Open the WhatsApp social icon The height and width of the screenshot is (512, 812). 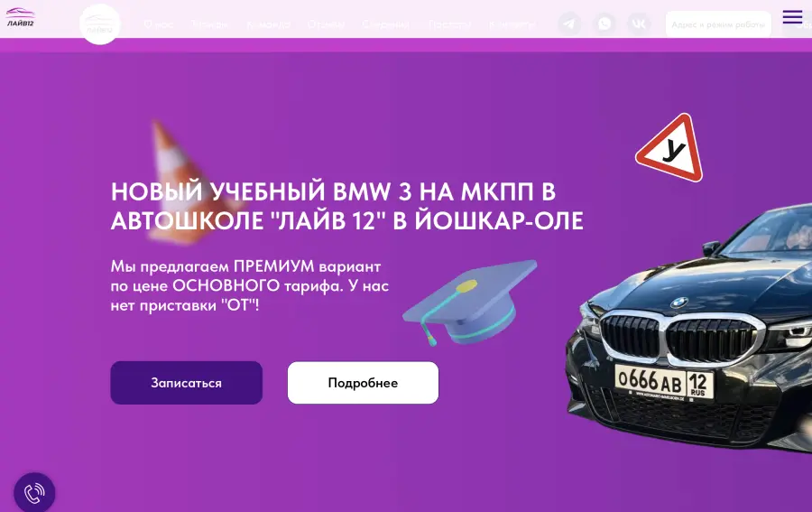(604, 23)
